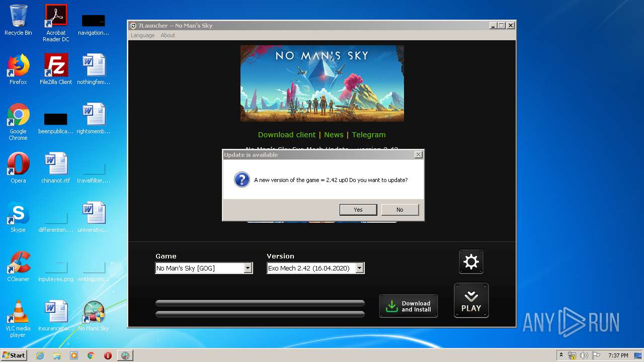Click the lower download progress bar
Viewport: 644px width, 362px height.
[260, 314]
